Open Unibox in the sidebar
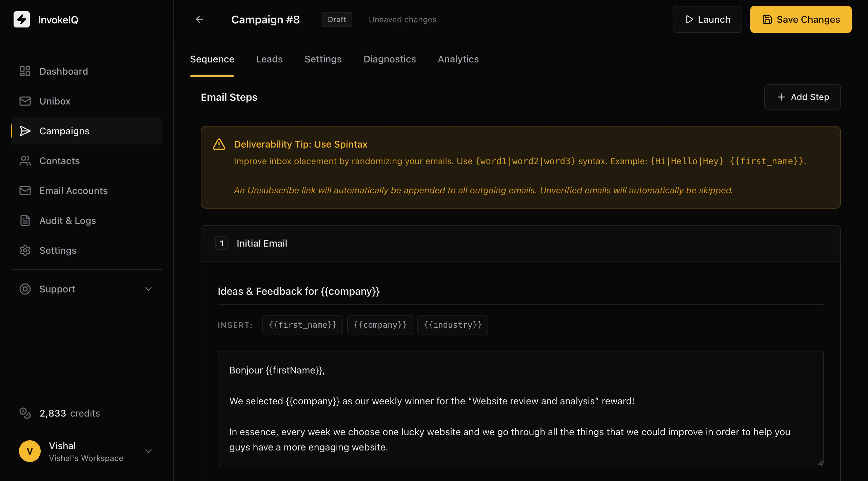This screenshot has height=481, width=868. pyautogui.click(x=86, y=101)
